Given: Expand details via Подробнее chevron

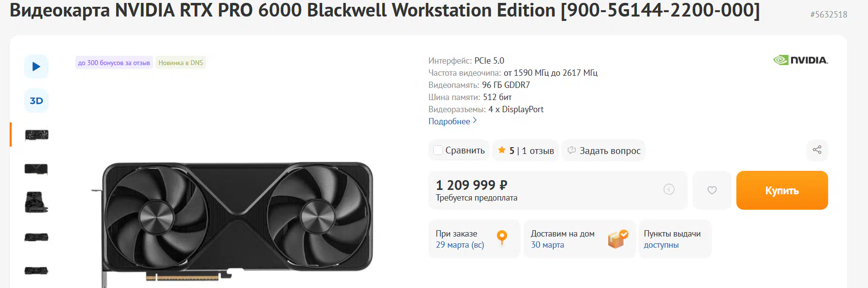Looking at the screenshot, I should tap(475, 120).
